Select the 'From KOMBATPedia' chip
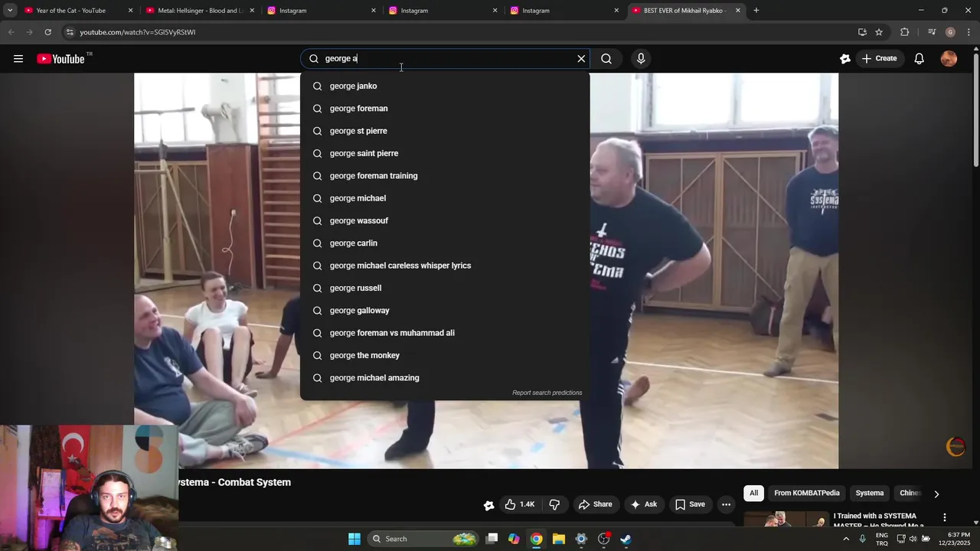This screenshot has width=980, height=551. [806, 494]
